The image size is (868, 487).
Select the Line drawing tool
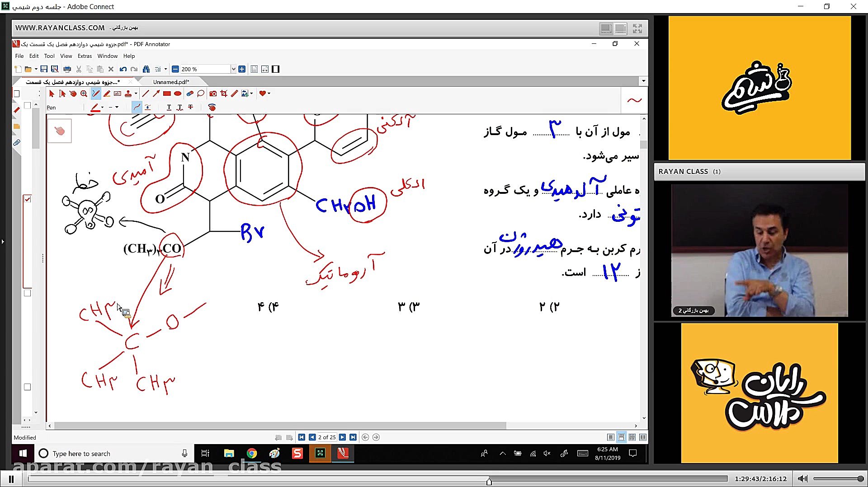pos(145,94)
